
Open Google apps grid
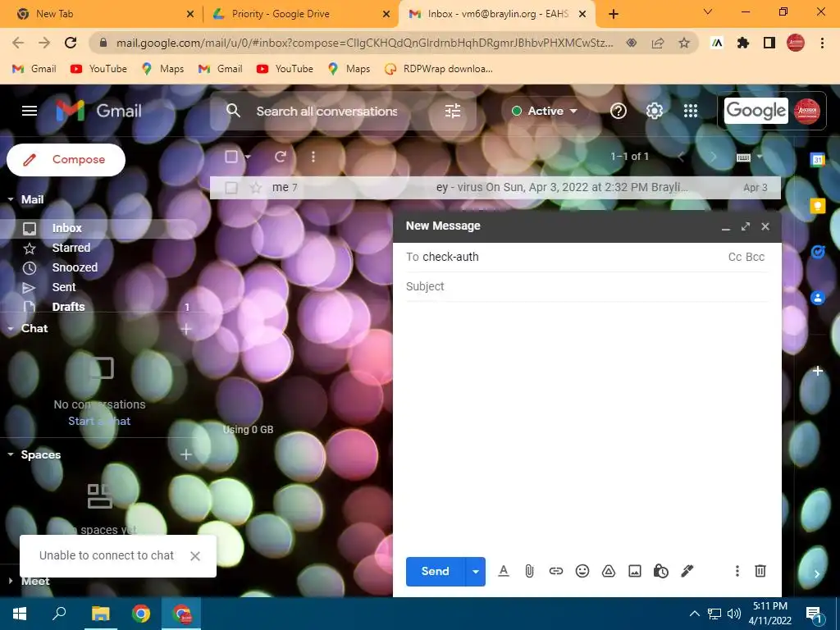tap(691, 111)
